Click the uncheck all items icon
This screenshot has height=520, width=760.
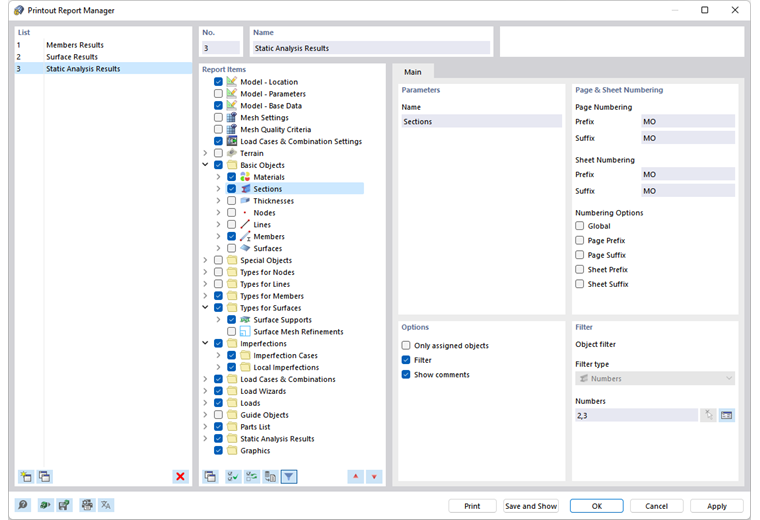click(x=252, y=477)
